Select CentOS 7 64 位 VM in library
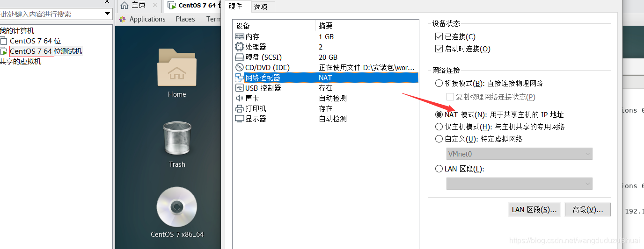644x249 pixels. pos(36,41)
